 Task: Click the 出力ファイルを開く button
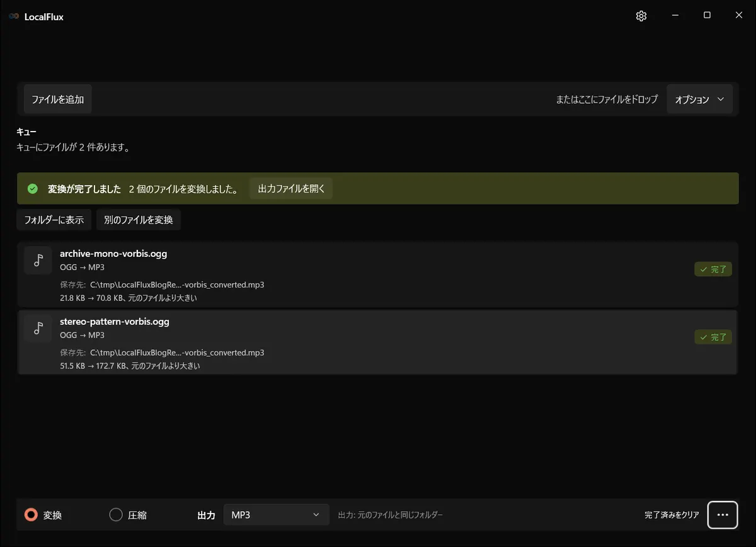(292, 188)
